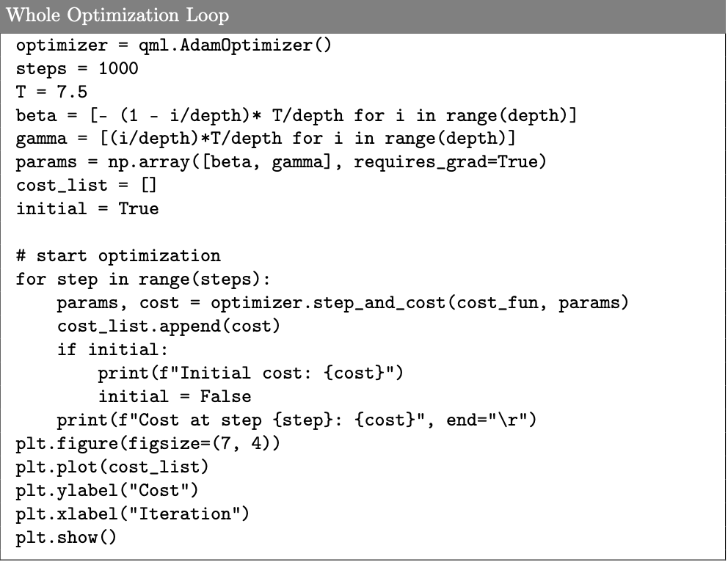Click requires_grad=True in np.array call
The image size is (728, 562).
click(x=450, y=163)
